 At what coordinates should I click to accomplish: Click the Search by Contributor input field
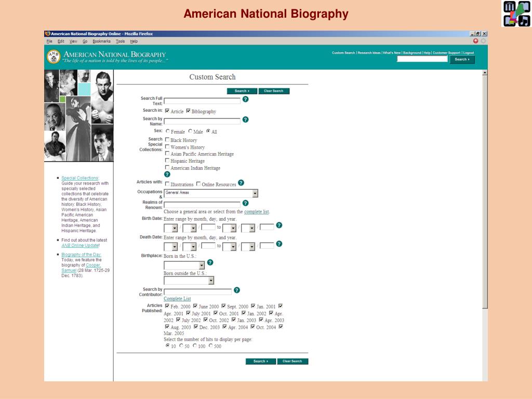click(197, 292)
